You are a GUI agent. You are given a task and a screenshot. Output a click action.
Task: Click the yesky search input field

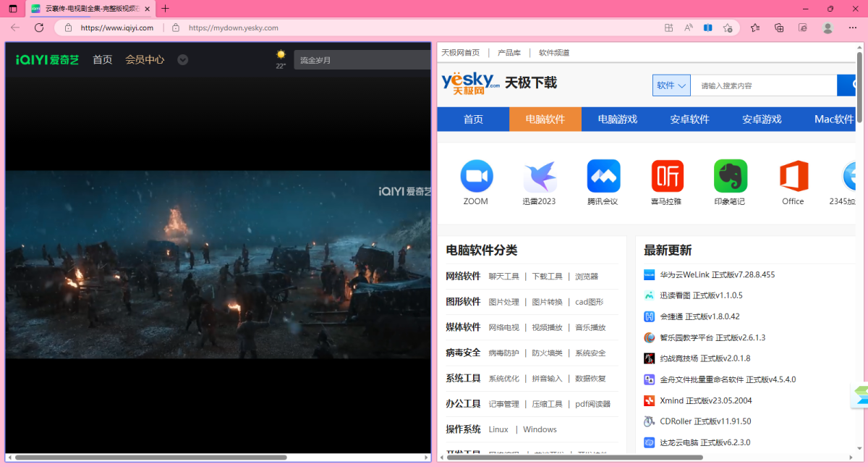coord(763,85)
